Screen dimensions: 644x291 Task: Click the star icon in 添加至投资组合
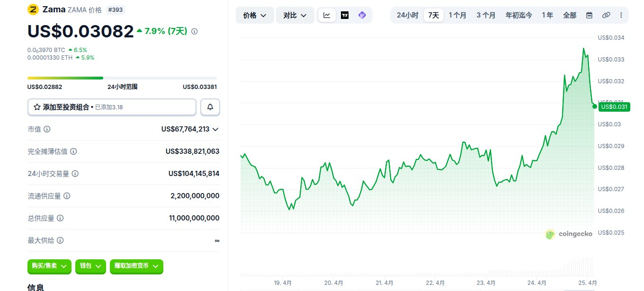pos(37,107)
